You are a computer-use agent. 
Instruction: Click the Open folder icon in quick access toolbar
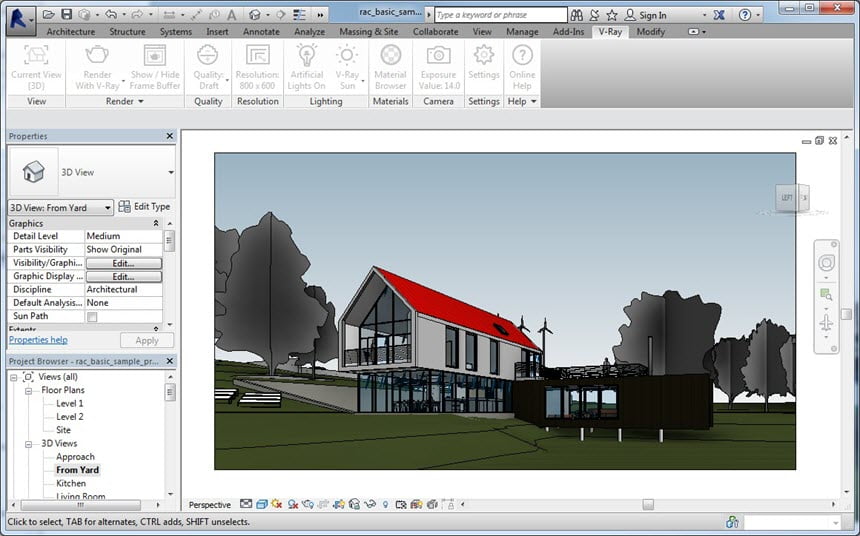point(48,15)
